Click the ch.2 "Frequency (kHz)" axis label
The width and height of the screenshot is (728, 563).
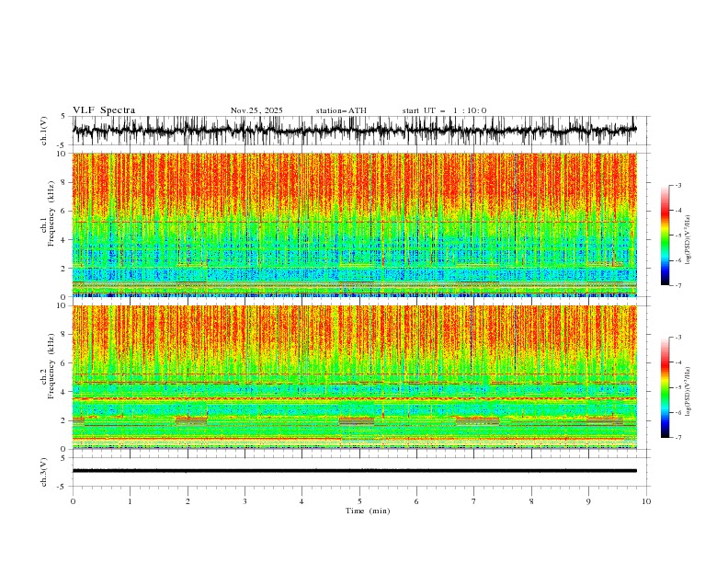[51, 366]
